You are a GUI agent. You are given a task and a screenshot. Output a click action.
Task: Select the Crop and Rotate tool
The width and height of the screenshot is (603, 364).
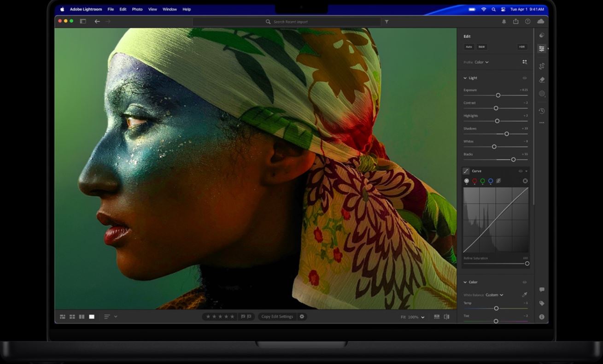pyautogui.click(x=542, y=66)
